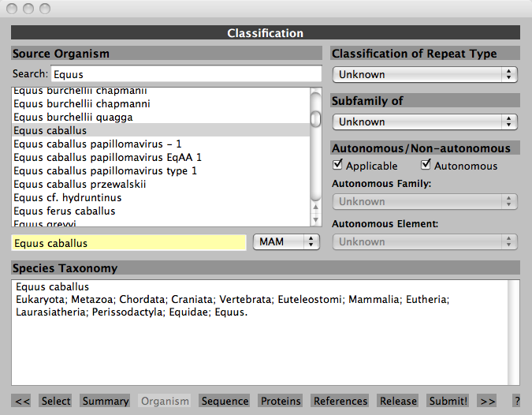Open the MAM division dropdown
The width and height of the screenshot is (532, 415).
pos(286,242)
